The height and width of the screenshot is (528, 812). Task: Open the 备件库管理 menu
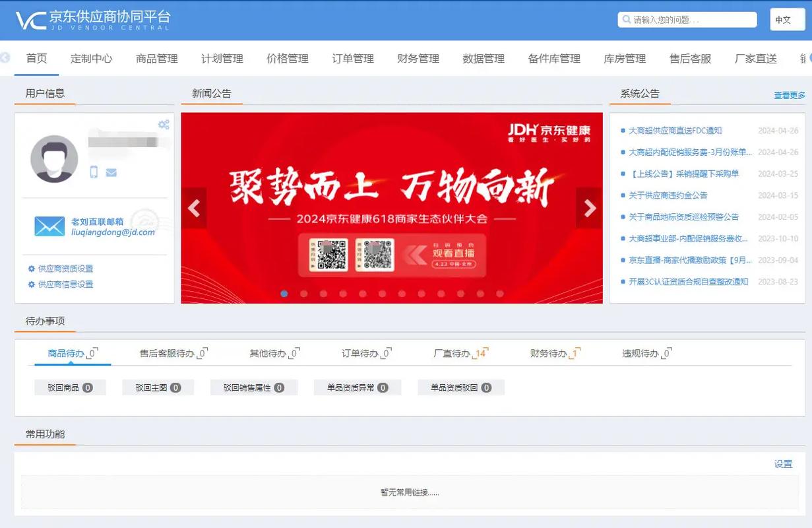pyautogui.click(x=554, y=59)
